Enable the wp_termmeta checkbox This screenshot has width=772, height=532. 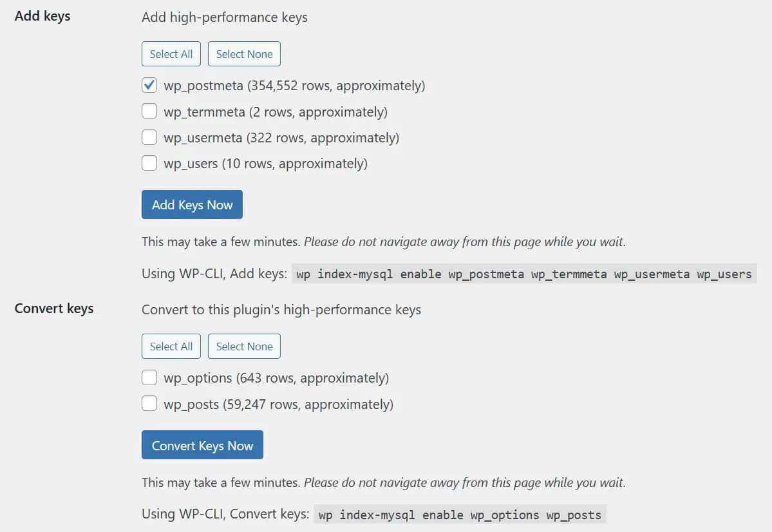coord(149,111)
